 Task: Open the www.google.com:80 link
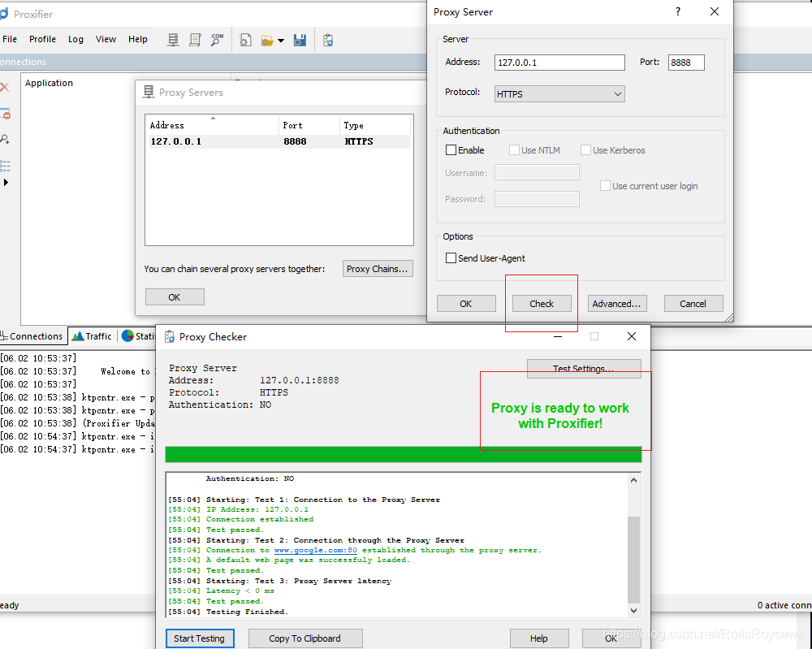pos(315,550)
